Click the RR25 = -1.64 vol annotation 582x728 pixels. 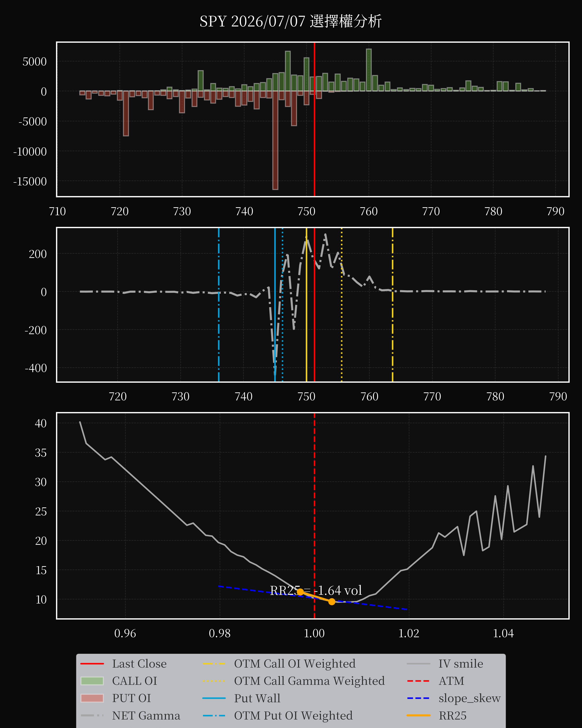(x=316, y=591)
